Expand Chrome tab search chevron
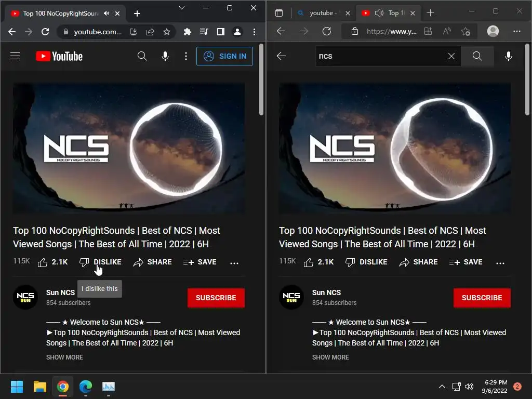532x399 pixels. 182,8
